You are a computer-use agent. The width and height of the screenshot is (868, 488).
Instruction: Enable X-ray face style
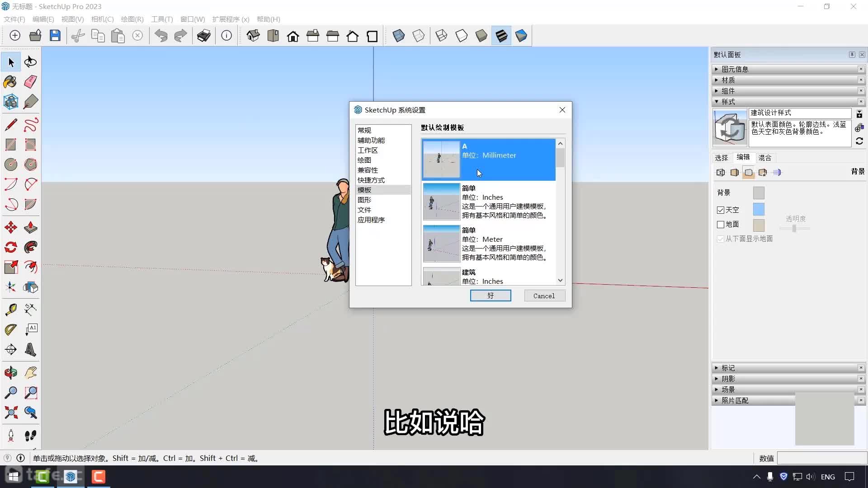[x=399, y=36]
